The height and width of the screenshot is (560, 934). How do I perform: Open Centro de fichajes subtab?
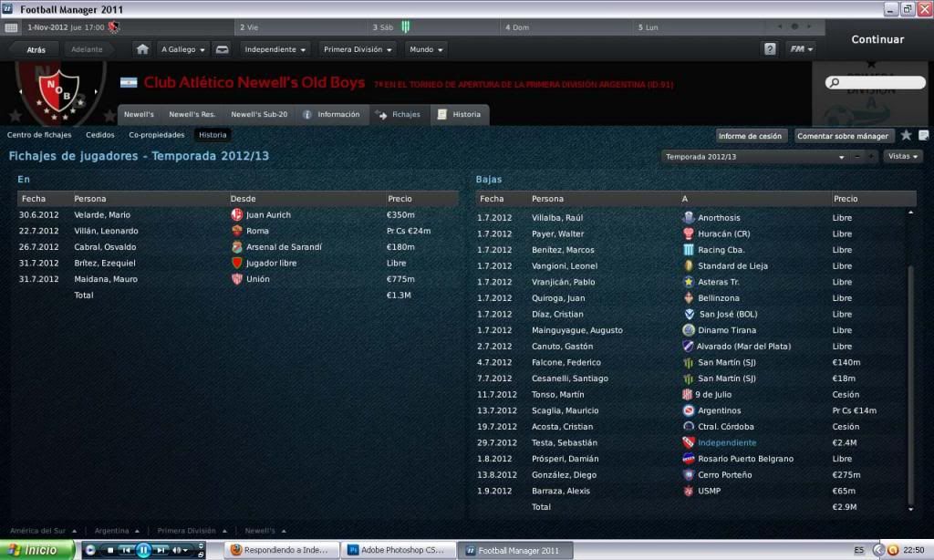[39, 135]
